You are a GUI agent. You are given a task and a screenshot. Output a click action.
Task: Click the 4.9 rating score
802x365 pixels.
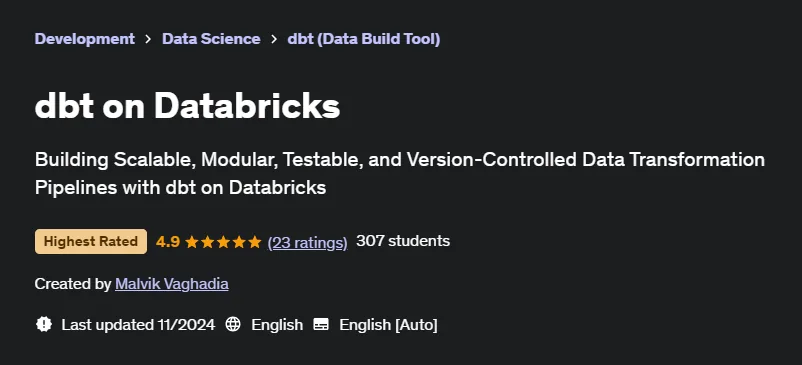[x=168, y=241]
